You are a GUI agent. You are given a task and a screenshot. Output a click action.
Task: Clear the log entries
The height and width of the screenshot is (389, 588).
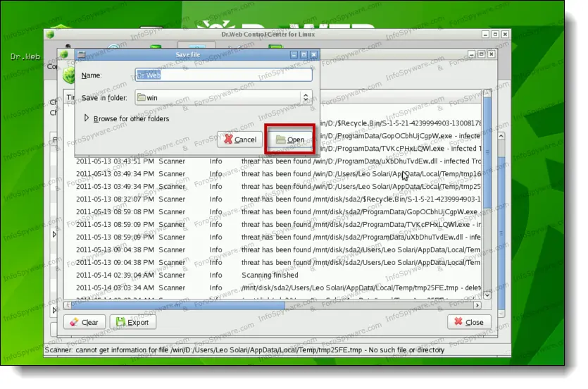85,322
